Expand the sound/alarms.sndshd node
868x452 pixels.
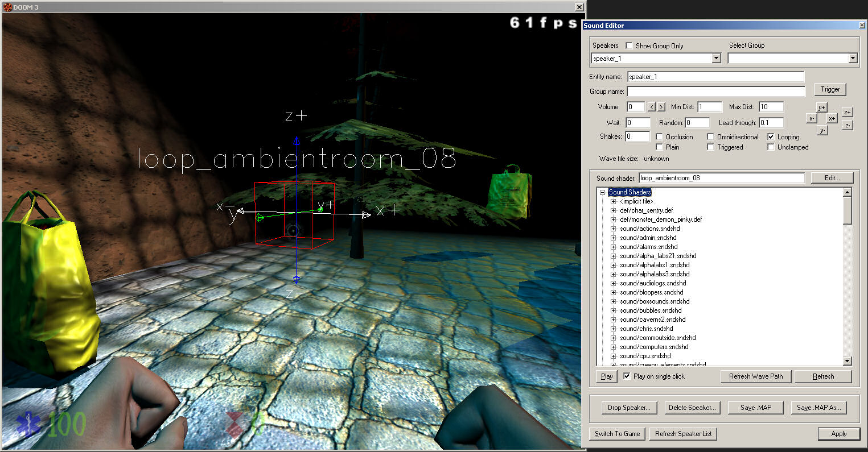pos(614,247)
